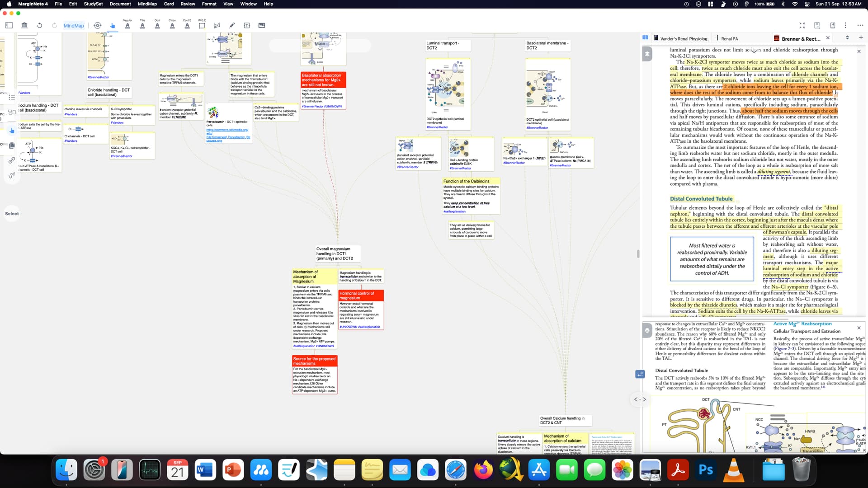Open the document search icon
Image resolution: width=868 pixels, height=488 pixels.
817,25
